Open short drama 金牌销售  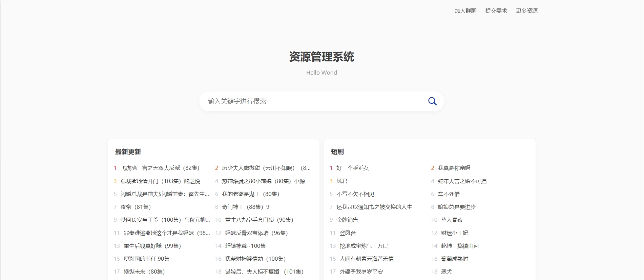pyautogui.click(x=347, y=220)
